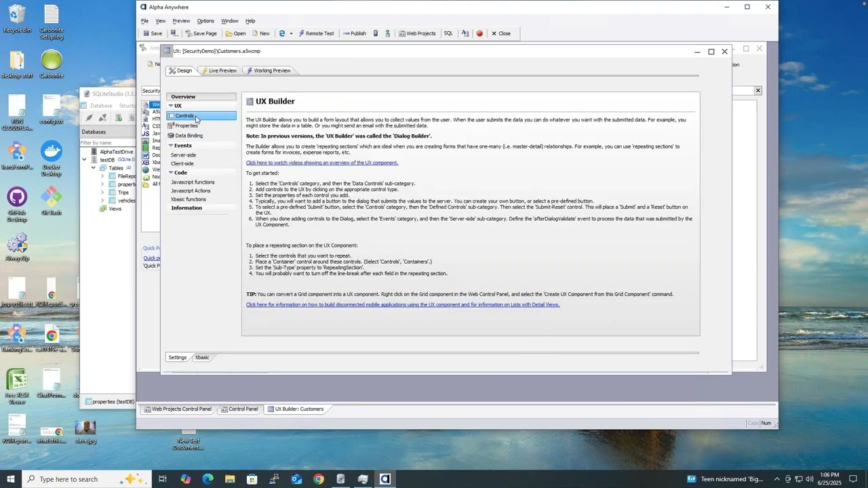This screenshot has height=488, width=868.
Task: Open the File menu
Action: point(144,21)
